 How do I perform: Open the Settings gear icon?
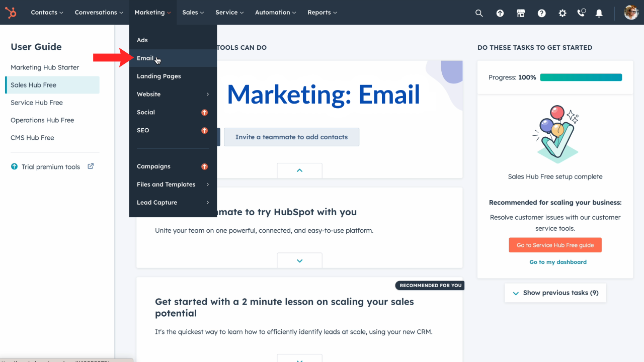coord(562,13)
